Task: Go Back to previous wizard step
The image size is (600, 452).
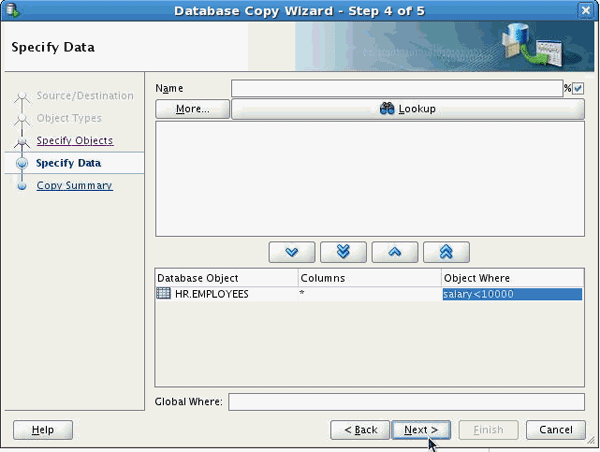Action: (360, 430)
